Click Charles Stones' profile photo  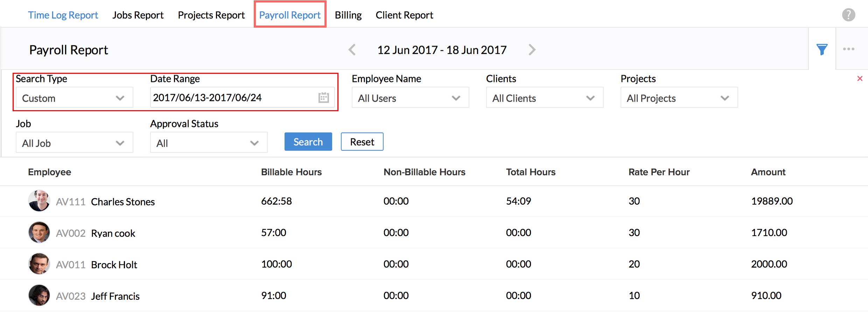pyautogui.click(x=39, y=201)
